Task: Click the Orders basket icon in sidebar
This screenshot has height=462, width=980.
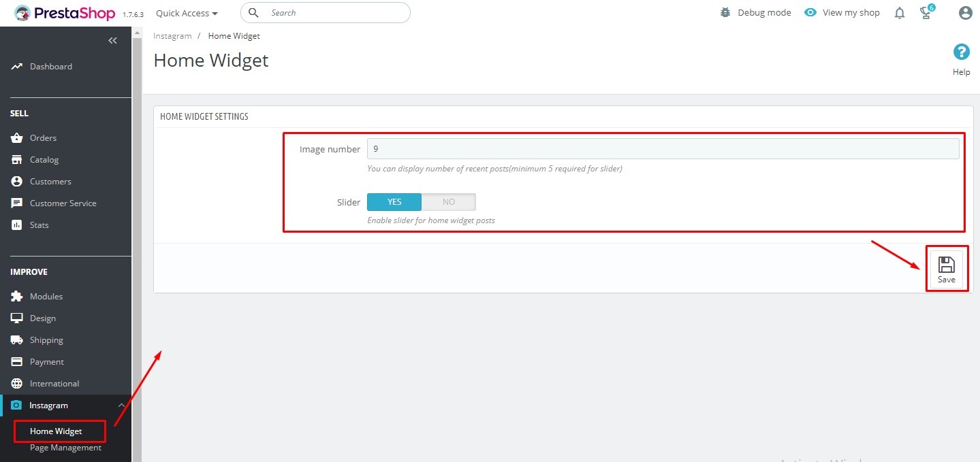Action: (x=17, y=138)
